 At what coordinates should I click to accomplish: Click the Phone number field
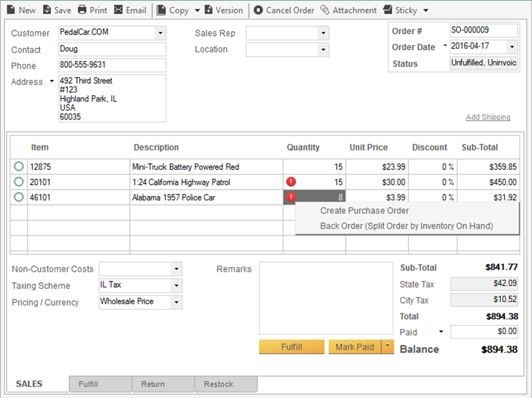tap(112, 65)
